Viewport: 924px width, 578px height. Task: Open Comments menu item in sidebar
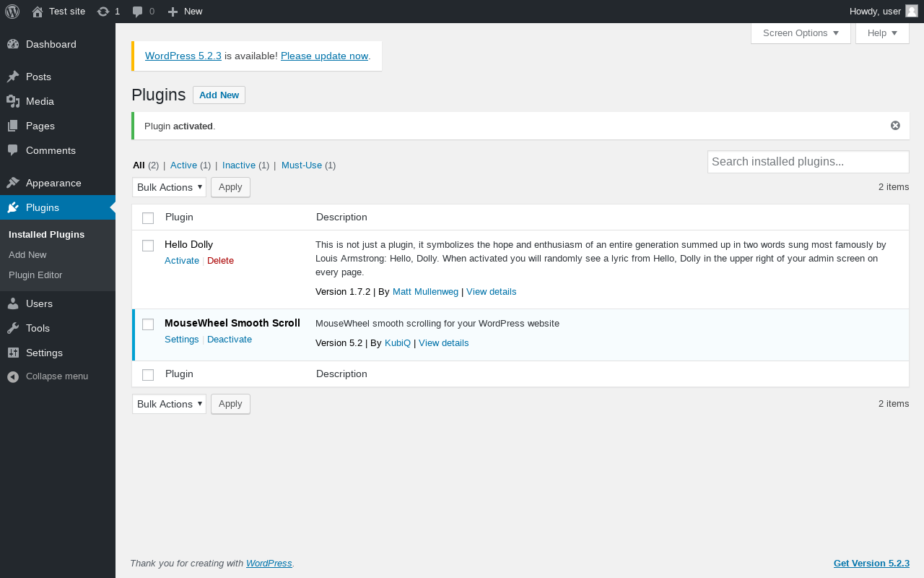coord(58,150)
